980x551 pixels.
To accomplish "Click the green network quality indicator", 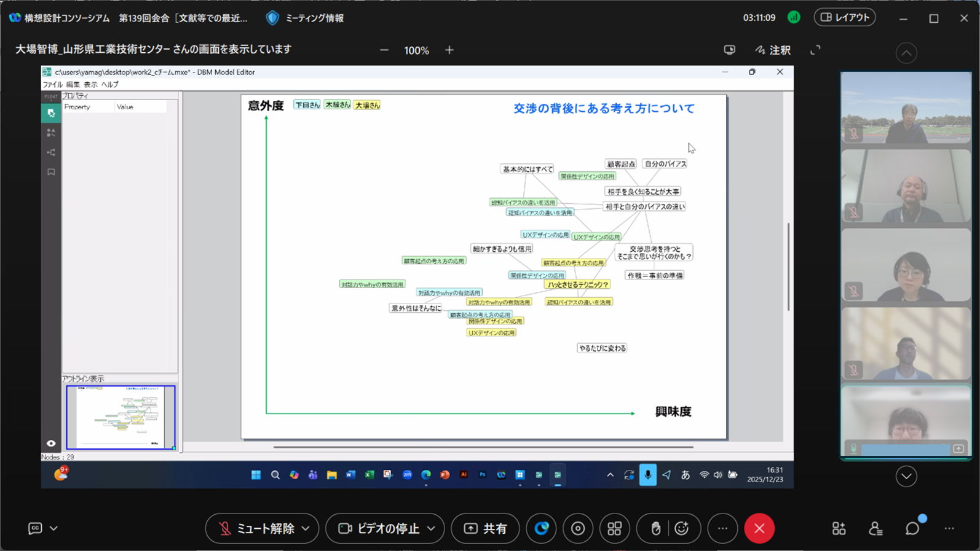I will [794, 18].
